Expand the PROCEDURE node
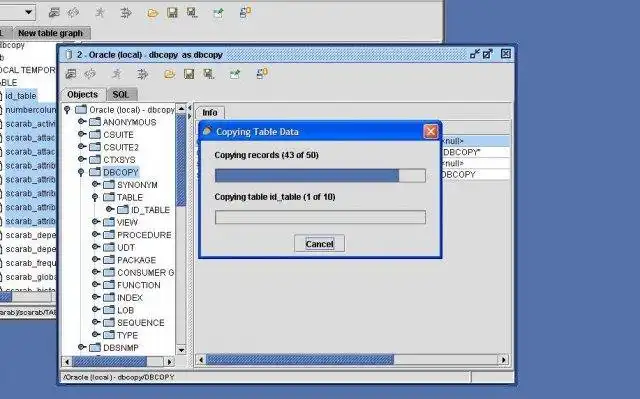Screen dimensions: 640x399 [96, 235]
